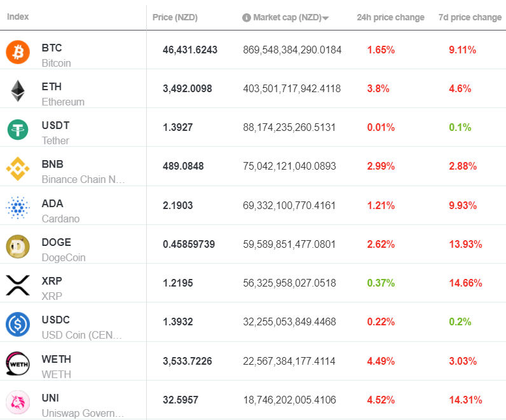Click BTC 24h change 1.65%
This screenshot has height=420, width=506.
381,50
